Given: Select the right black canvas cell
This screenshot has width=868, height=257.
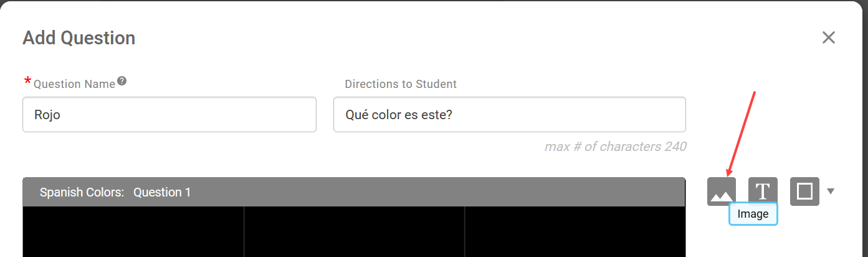Looking at the screenshot, I should click(575, 231).
